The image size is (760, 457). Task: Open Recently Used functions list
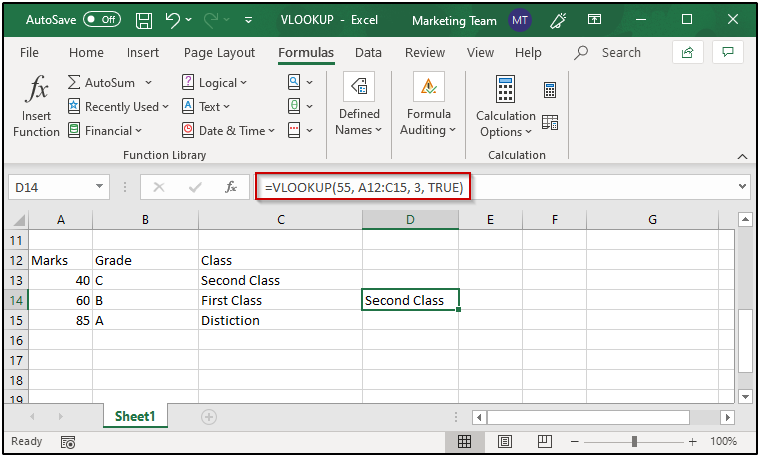tap(118, 107)
